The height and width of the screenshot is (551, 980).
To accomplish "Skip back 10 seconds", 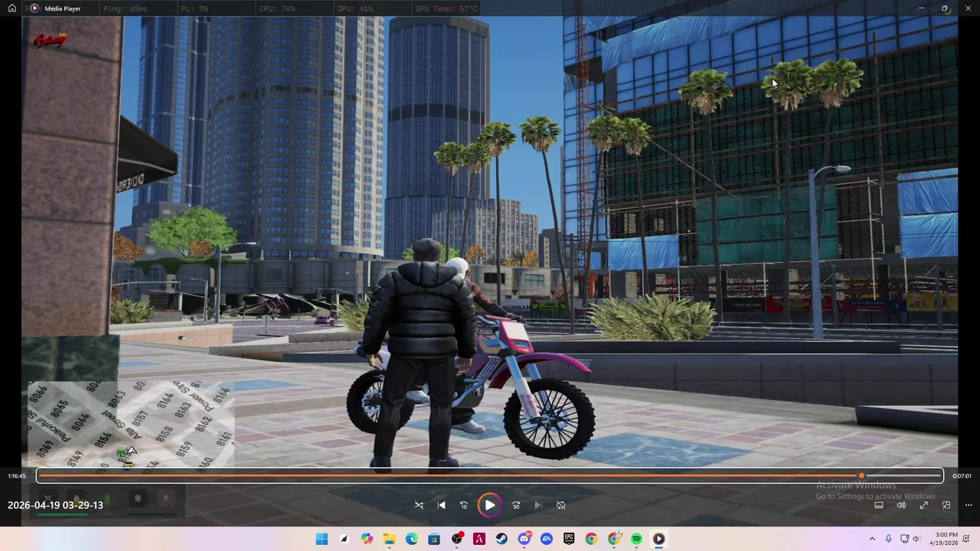I will tap(463, 505).
